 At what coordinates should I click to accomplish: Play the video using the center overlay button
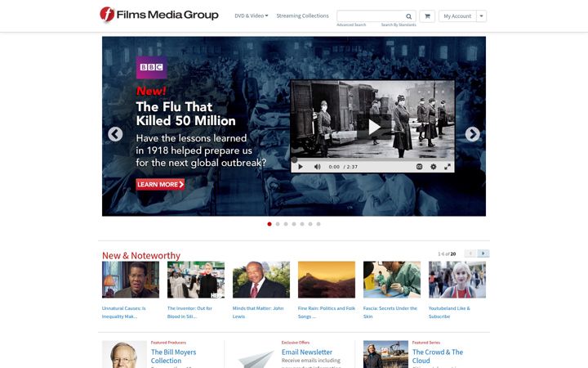click(374, 127)
